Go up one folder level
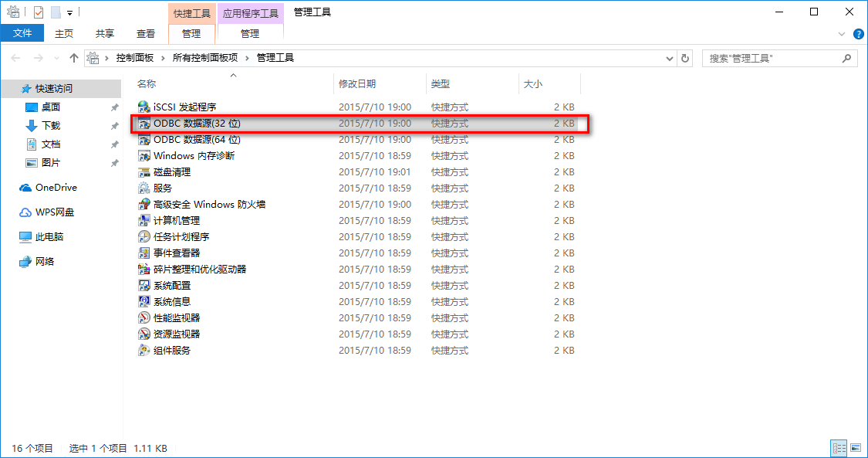This screenshot has width=868, height=458. click(73, 58)
